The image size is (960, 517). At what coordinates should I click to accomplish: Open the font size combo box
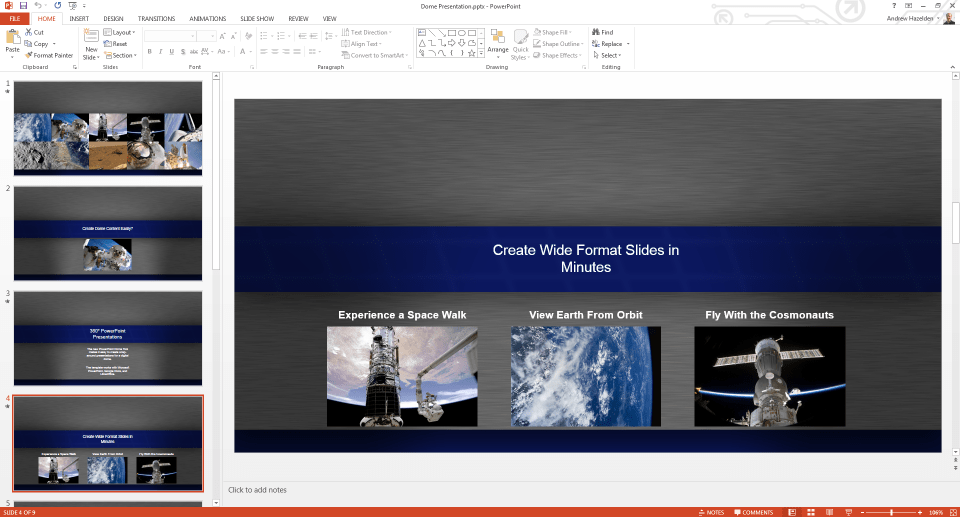[206, 36]
